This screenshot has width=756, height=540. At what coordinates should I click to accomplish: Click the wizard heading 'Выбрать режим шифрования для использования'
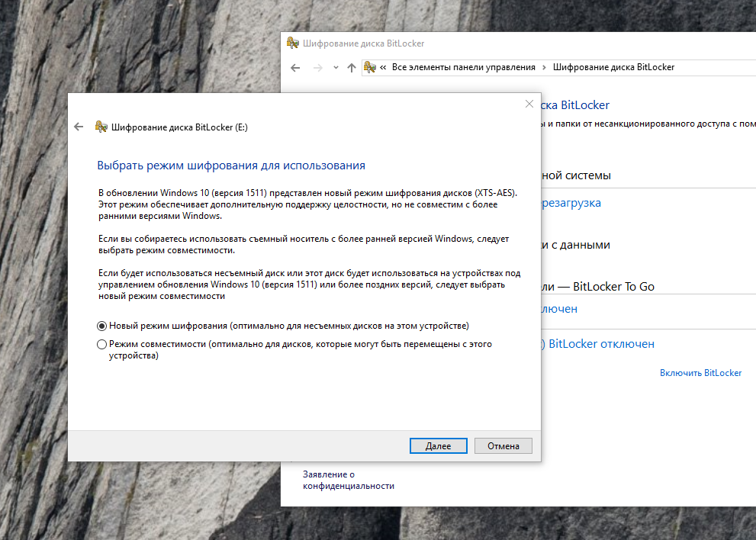(231, 166)
